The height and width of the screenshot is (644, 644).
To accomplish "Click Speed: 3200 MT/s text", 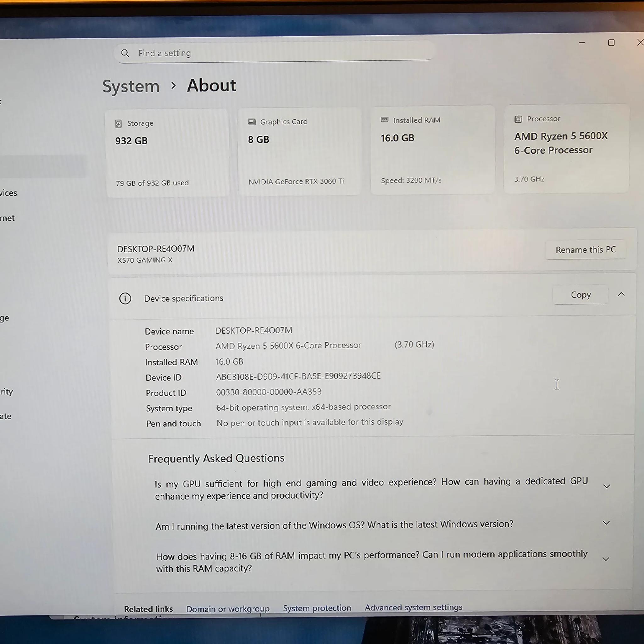I will [411, 180].
